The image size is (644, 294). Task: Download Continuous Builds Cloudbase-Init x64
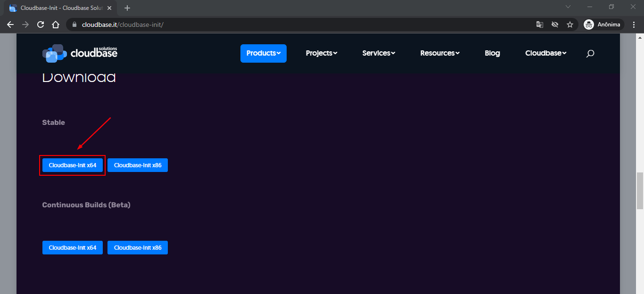point(73,248)
